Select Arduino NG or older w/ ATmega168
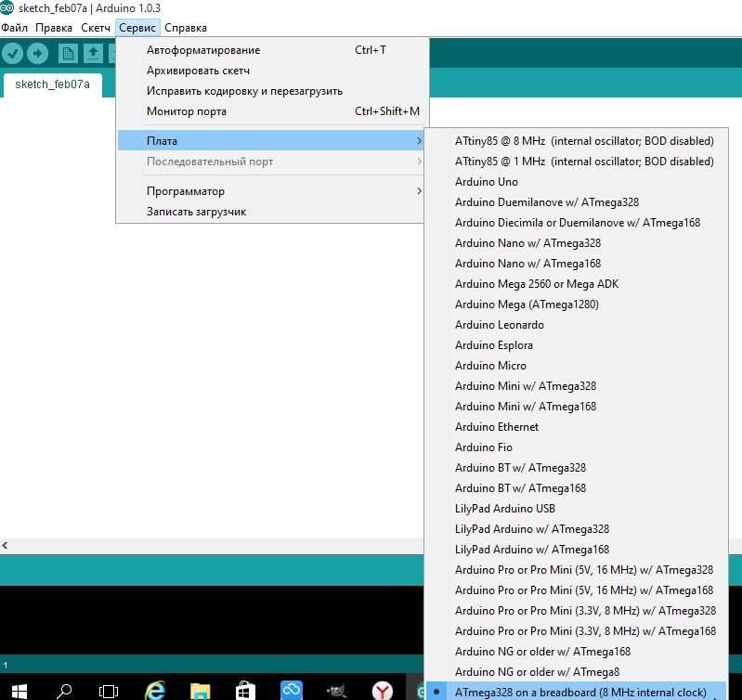The height and width of the screenshot is (700, 742). 576,652
